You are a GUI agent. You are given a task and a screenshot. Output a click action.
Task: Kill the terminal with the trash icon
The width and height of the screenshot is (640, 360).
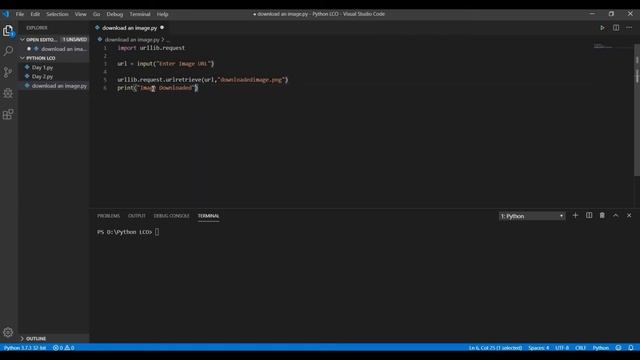point(602,216)
